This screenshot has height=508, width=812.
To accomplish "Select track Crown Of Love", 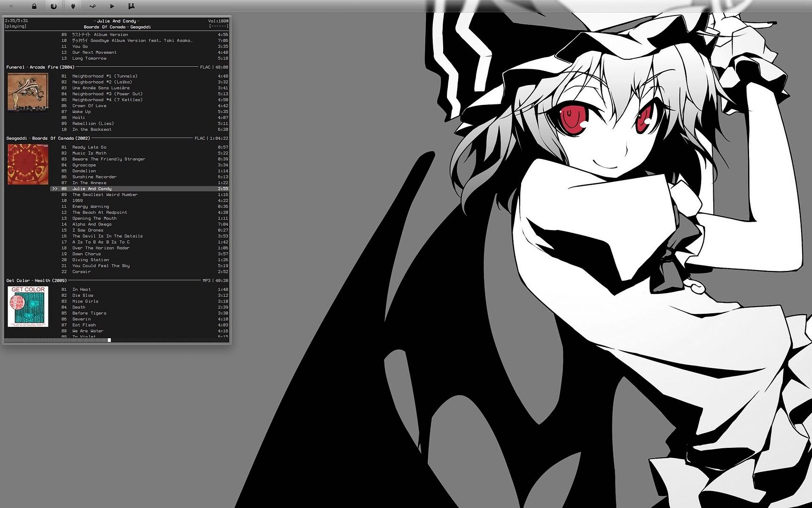I will 140,106.
